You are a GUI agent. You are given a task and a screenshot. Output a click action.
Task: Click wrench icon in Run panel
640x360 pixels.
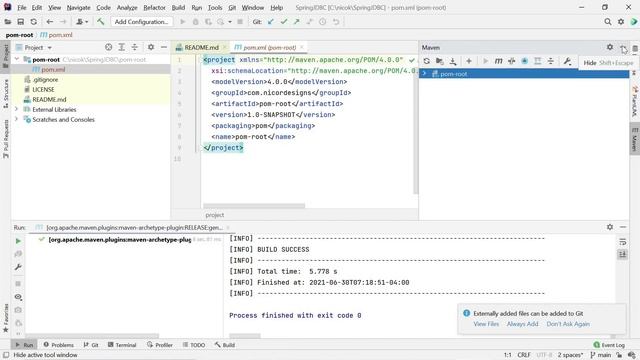18,267
